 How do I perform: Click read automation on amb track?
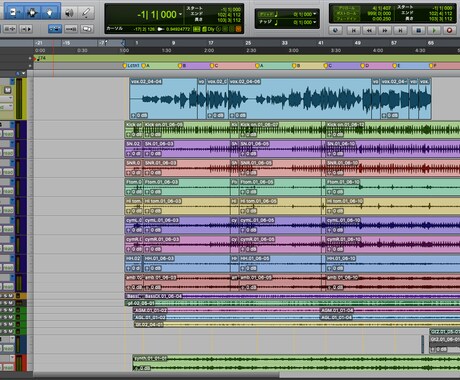(8, 286)
